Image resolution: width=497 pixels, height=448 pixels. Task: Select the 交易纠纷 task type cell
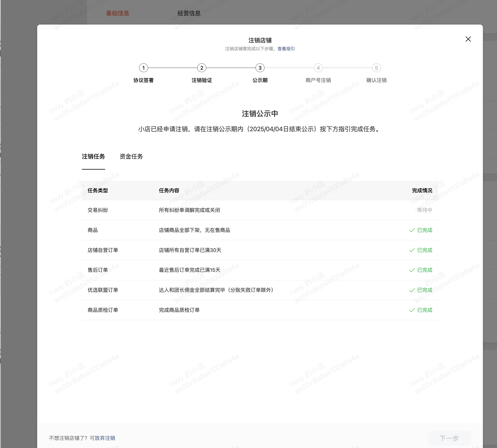tap(98, 210)
